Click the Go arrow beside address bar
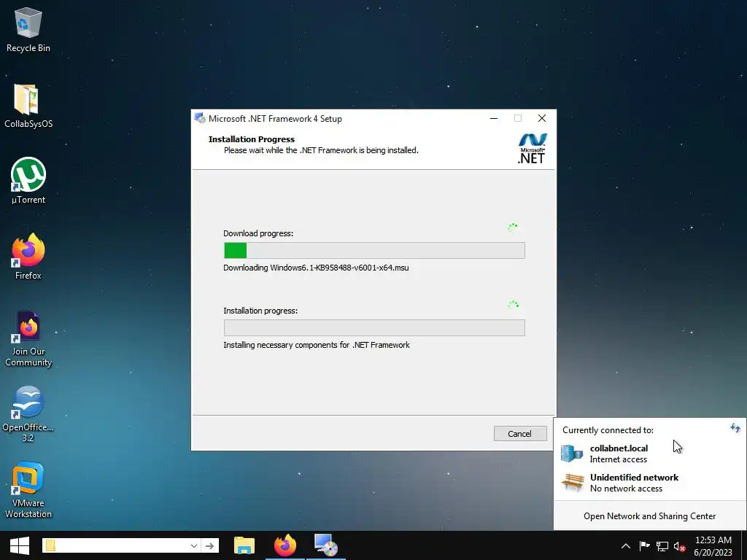This screenshot has width=747, height=560. [209, 545]
